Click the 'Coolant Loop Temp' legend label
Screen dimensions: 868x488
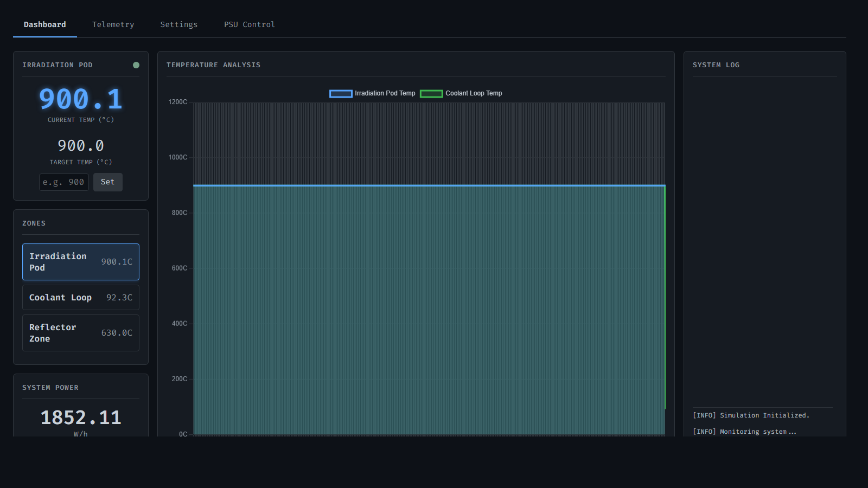(474, 93)
